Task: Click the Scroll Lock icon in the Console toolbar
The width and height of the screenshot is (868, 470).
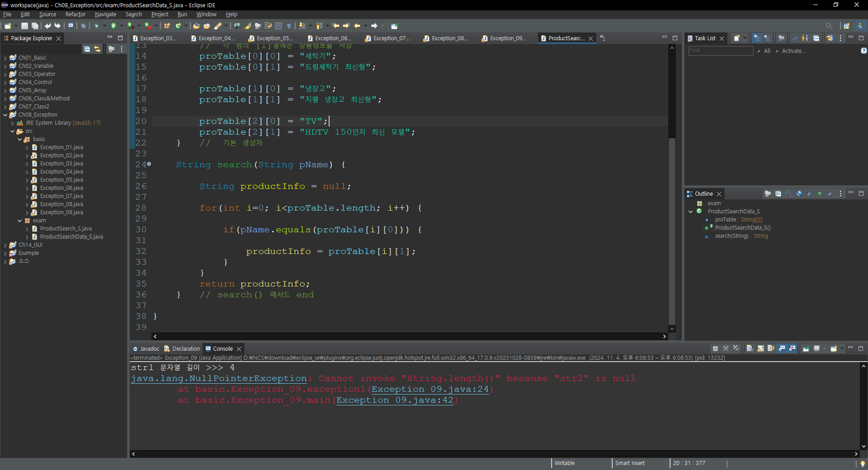Action: click(x=760, y=348)
